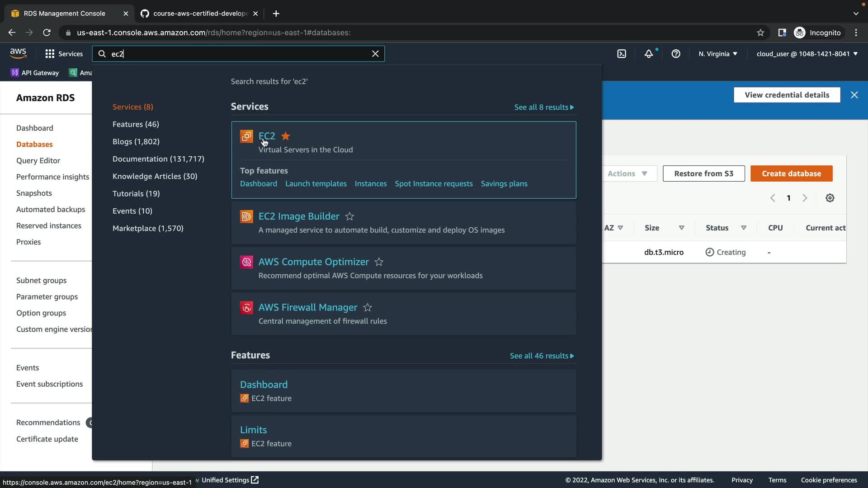868x488 pixels.
Task: Open the cloud_user account dropdown
Action: pos(807,54)
